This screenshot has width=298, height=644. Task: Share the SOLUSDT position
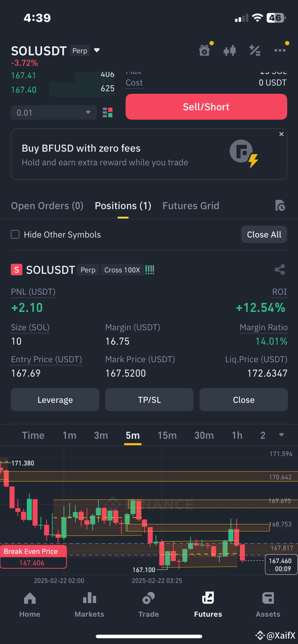coord(280,270)
